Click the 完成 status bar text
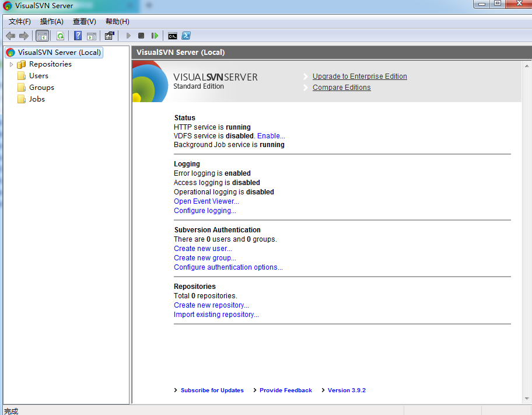 11,411
